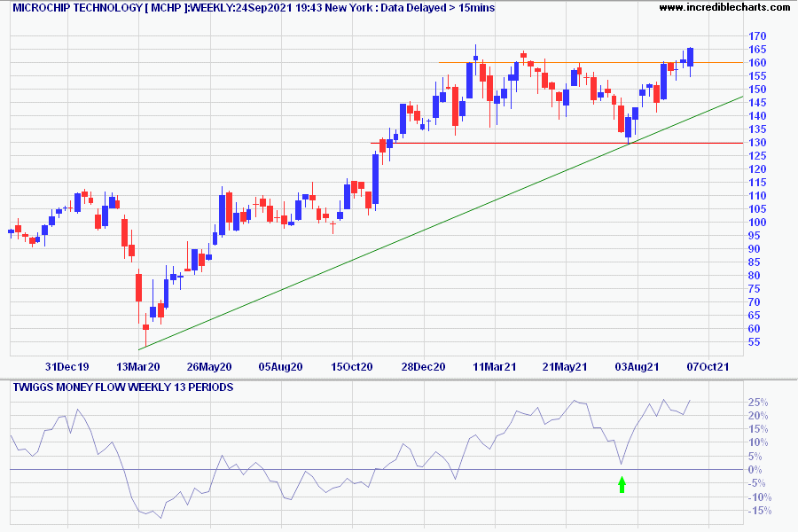Click the latest blue weekly candle near 165
Viewport: 798px width, 532px height.
pos(690,57)
